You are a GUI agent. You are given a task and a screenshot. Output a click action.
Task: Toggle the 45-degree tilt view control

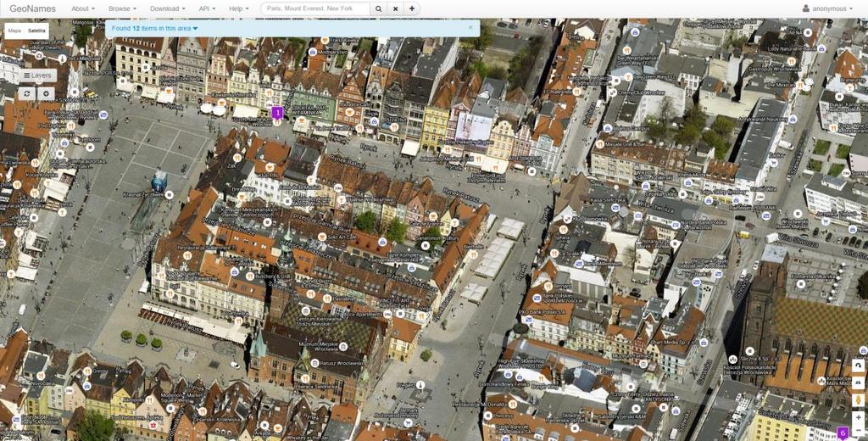(858, 382)
